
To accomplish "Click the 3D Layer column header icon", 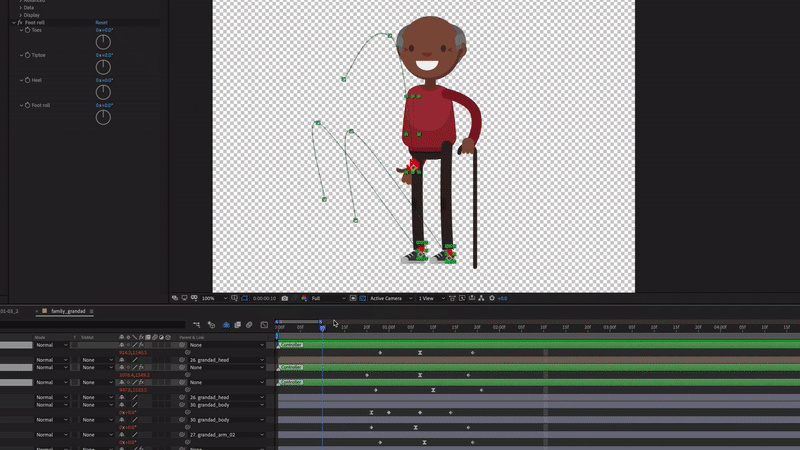I will 168,337.
